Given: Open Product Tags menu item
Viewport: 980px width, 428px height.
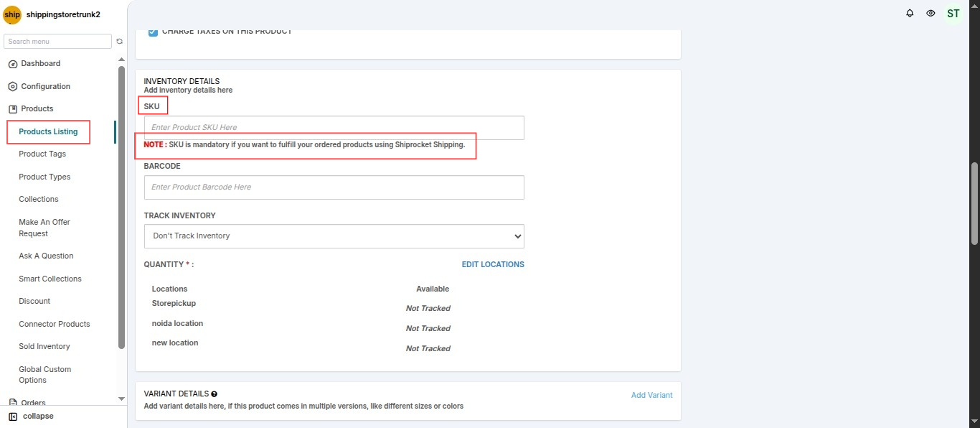Looking at the screenshot, I should (x=42, y=154).
